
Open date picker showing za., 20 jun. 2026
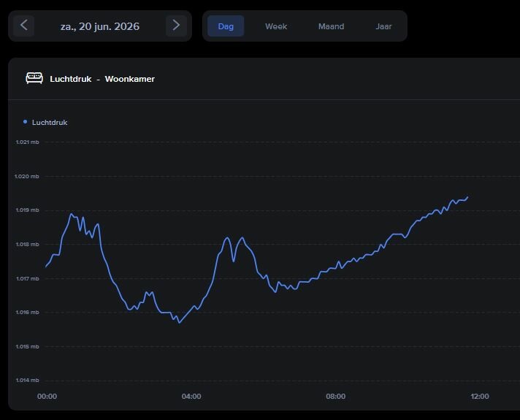100,26
